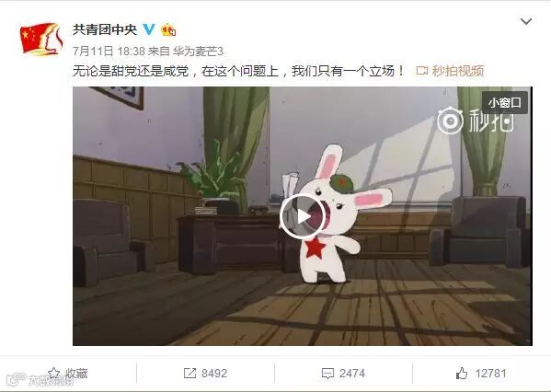Click the 12781 likes count

pos(490,373)
